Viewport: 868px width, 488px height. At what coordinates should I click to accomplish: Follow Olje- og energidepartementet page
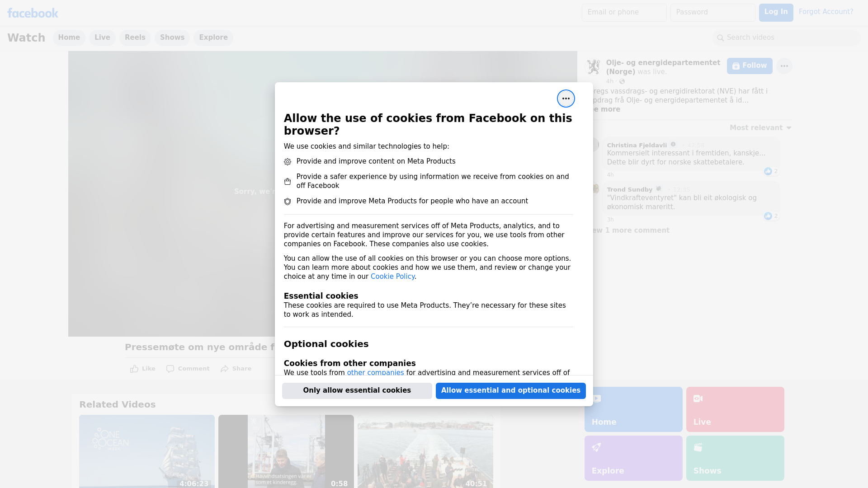point(750,66)
